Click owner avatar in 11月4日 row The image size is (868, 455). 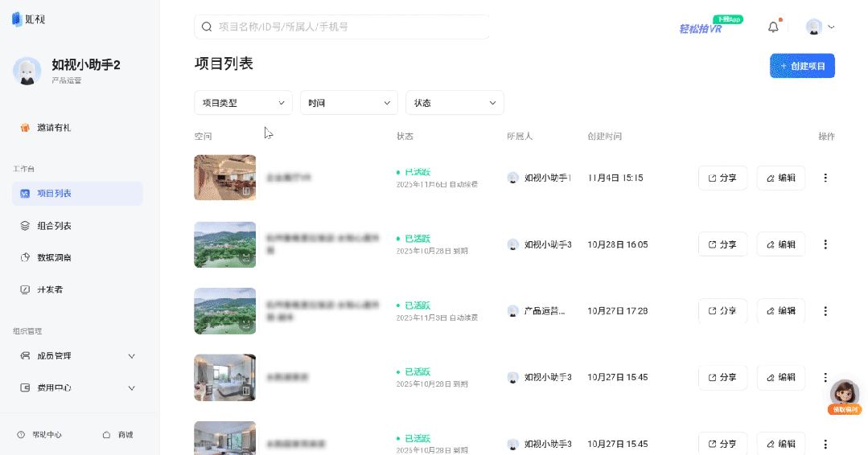[513, 178]
